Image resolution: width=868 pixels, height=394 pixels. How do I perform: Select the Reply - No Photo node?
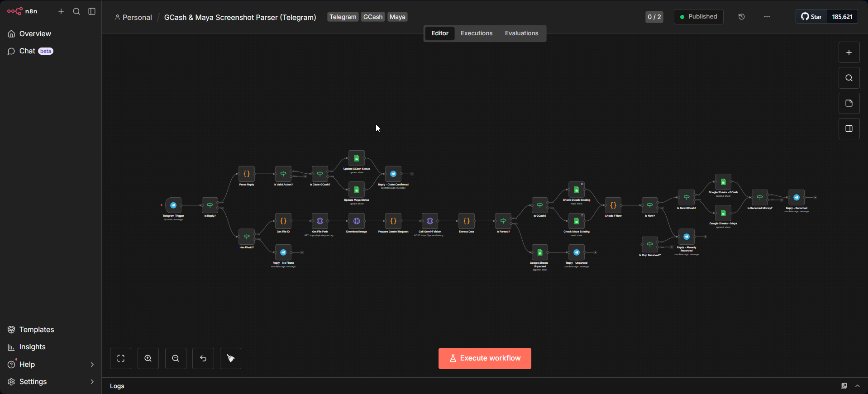coord(283,252)
